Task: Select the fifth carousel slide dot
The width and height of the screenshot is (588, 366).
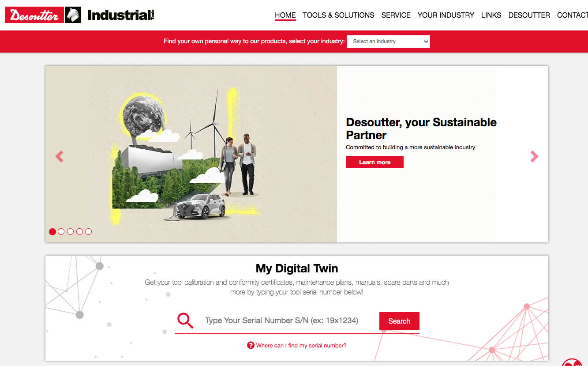Action: [x=89, y=231]
